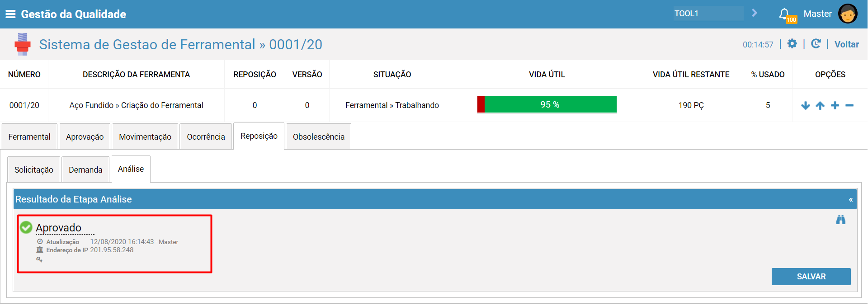
Task: Click the % USADO column header
Action: (768, 75)
